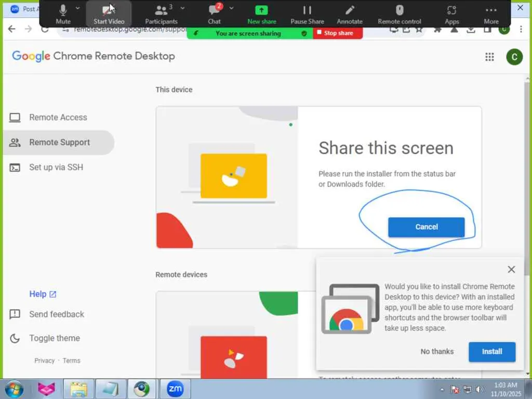Image resolution: width=532 pixels, height=399 pixels.
Task: Click No thanks on install prompt
Action: coord(437,352)
